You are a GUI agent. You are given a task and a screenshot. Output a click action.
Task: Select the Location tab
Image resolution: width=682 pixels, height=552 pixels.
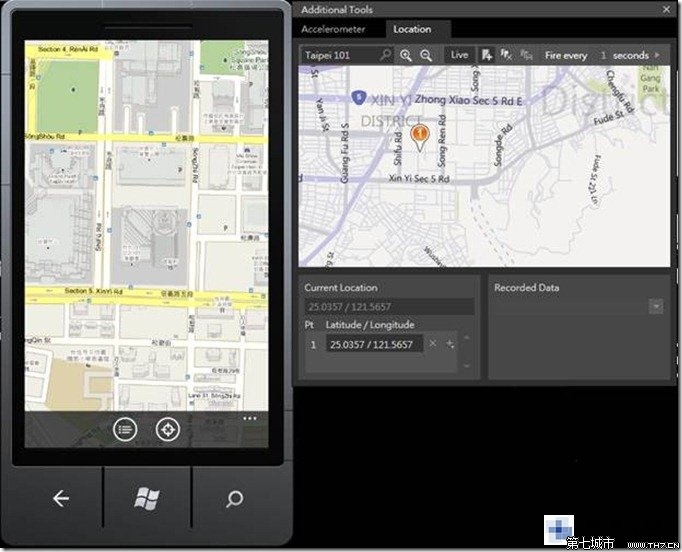412,29
